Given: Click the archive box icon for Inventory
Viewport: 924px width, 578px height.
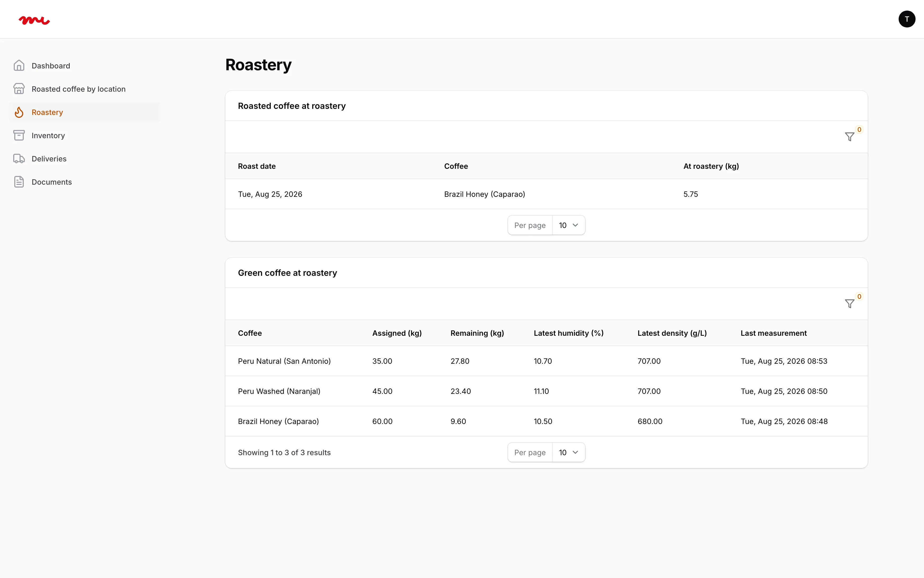Looking at the screenshot, I should (x=19, y=135).
